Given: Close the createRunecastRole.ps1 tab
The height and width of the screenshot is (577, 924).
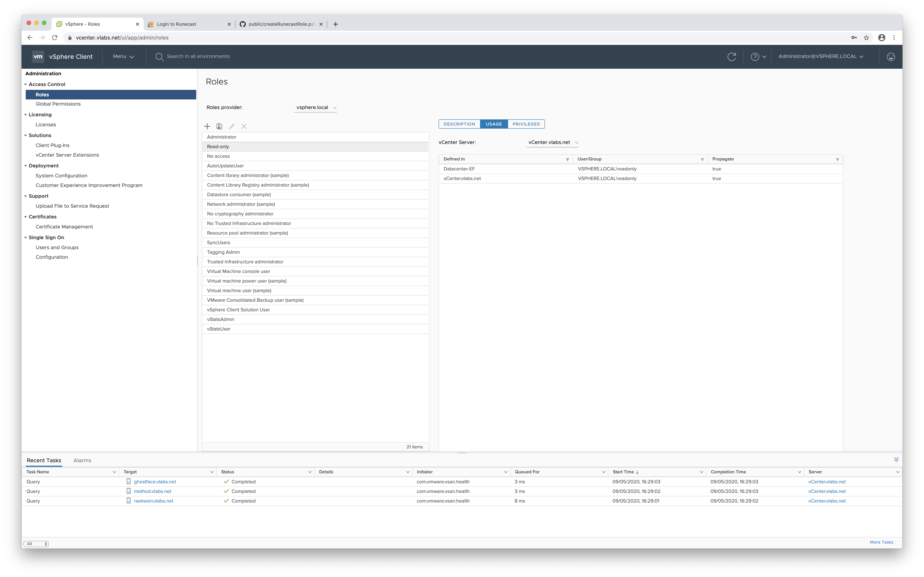Looking at the screenshot, I should [x=321, y=24].
